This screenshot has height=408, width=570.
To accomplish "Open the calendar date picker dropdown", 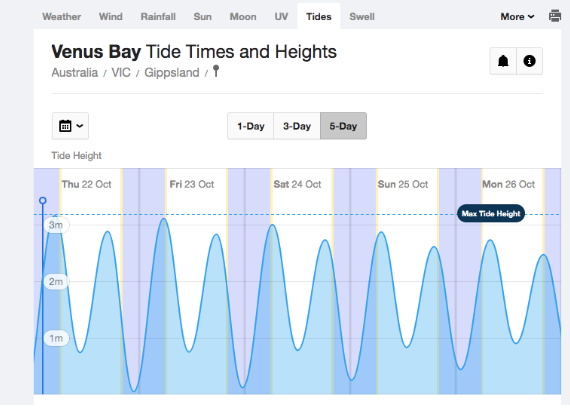I will (70, 126).
